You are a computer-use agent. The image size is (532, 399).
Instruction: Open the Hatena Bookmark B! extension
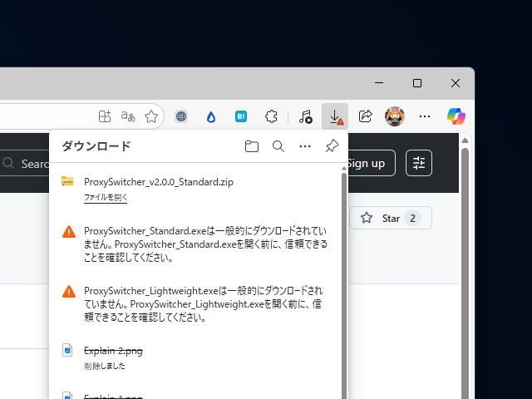pyautogui.click(x=241, y=116)
